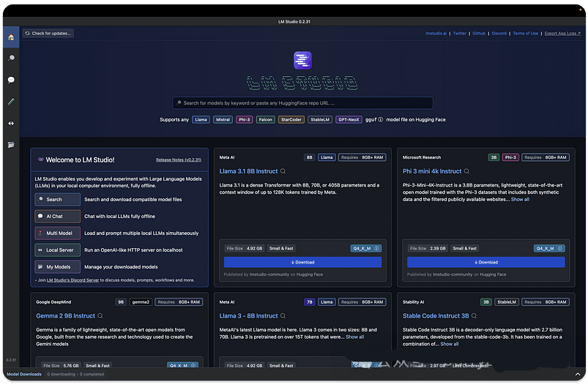
Task: Click 'File Size 2.39 GB' on Phi 3 card
Action: click(428, 249)
